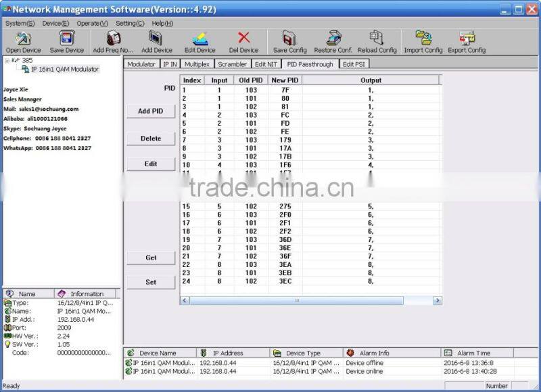Click the Open Device toolbar icon

pyautogui.click(x=23, y=39)
